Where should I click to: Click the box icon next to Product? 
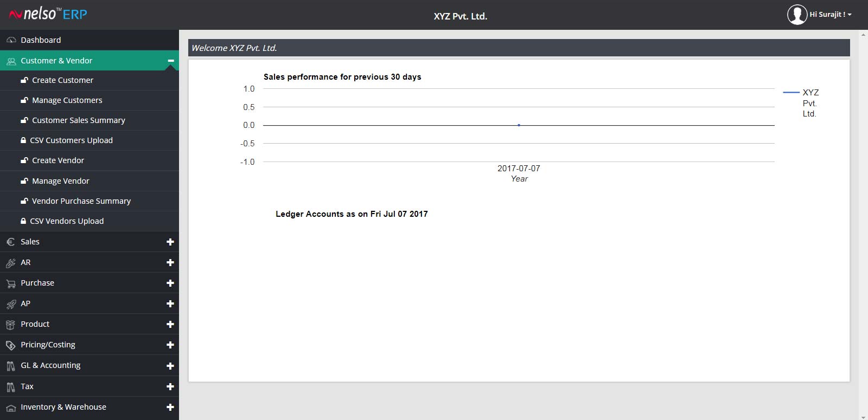pos(10,325)
